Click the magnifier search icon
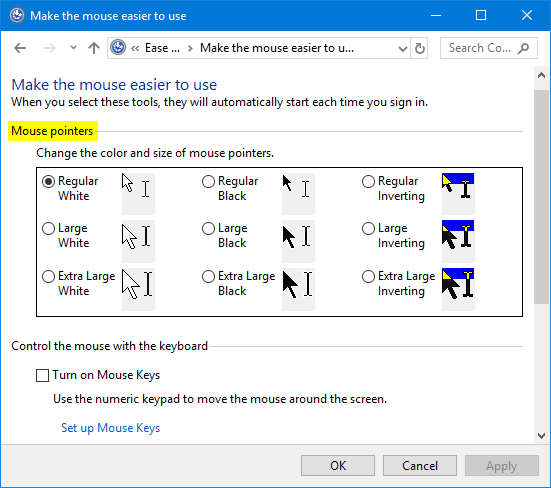 click(x=523, y=48)
